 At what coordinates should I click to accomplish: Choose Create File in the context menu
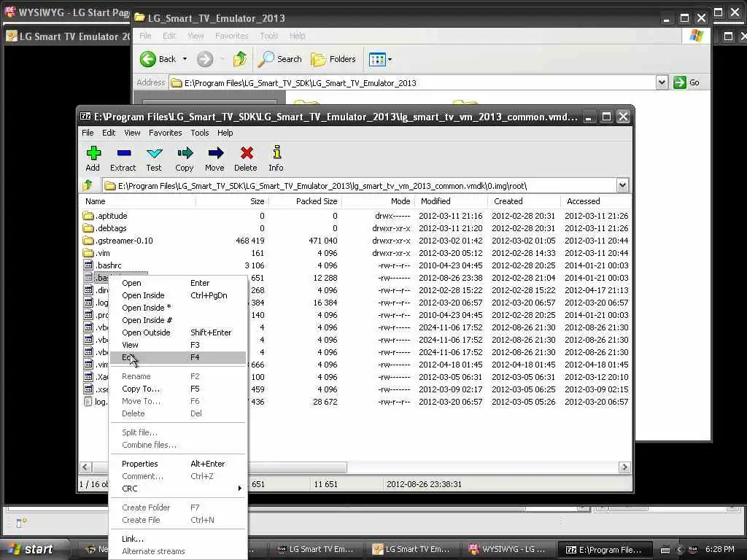tap(178, 519)
